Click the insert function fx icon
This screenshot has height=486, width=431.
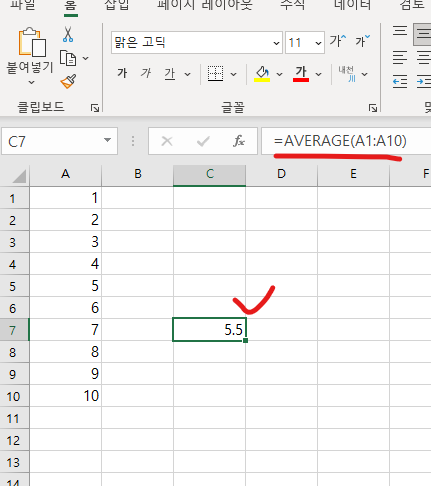(x=239, y=141)
